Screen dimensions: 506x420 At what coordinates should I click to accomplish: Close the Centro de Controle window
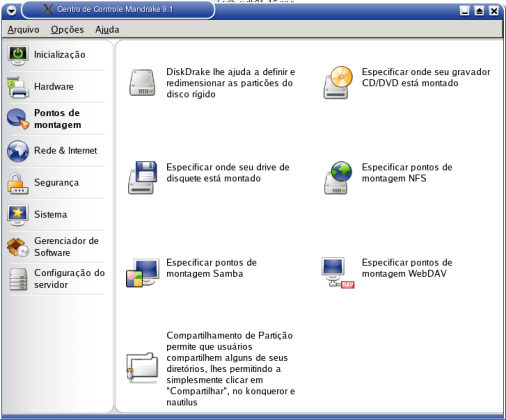(494, 11)
